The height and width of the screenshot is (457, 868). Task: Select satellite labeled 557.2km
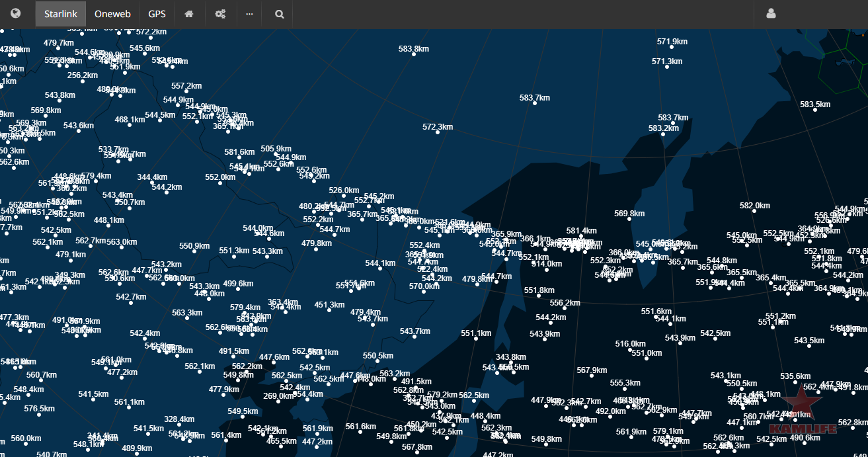tap(186, 86)
